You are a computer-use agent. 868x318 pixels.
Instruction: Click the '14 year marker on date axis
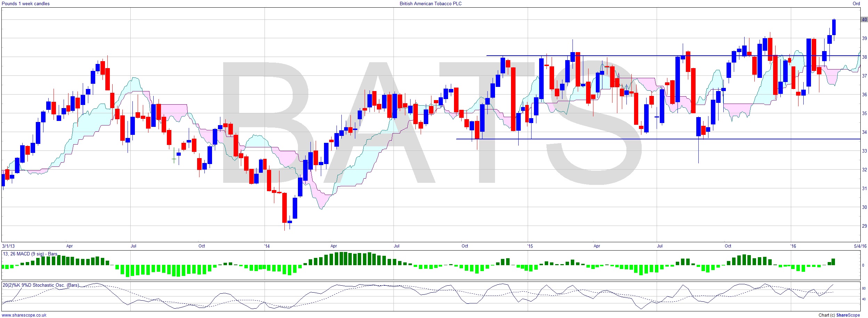(x=267, y=246)
